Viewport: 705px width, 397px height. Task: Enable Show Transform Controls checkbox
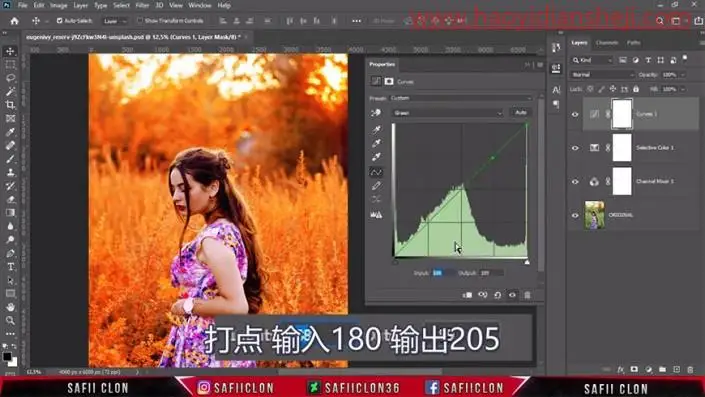click(x=140, y=21)
